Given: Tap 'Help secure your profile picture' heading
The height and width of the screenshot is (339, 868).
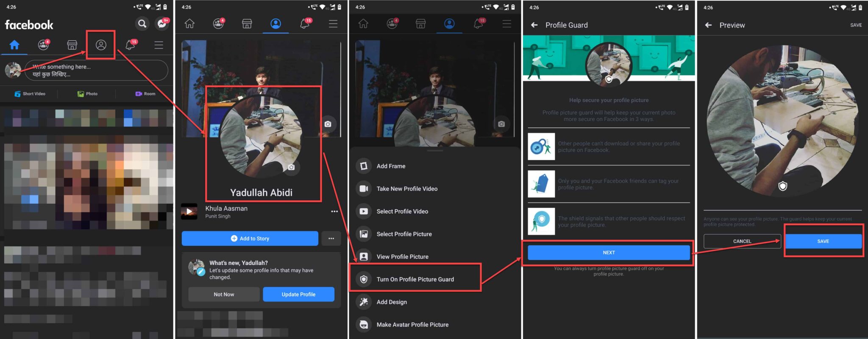Looking at the screenshot, I should coord(609,100).
